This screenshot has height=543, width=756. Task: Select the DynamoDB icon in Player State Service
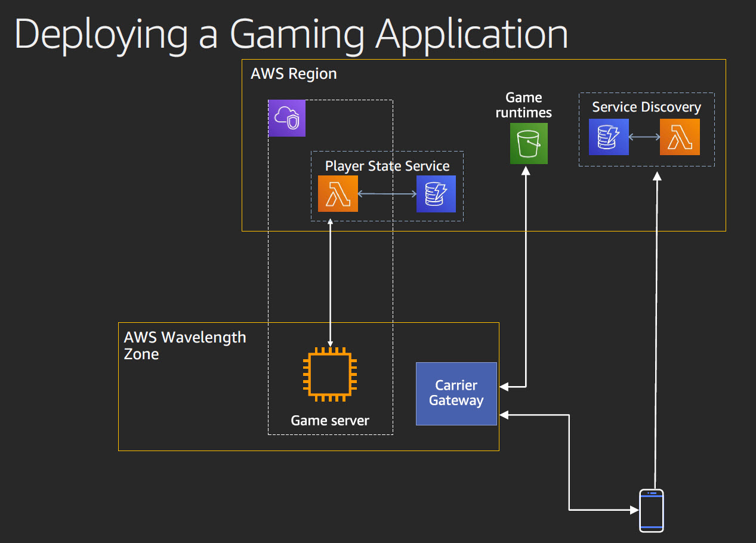(436, 193)
